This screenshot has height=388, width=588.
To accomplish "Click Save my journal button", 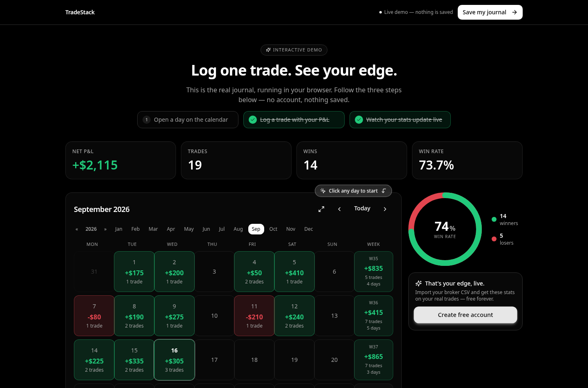I will click(x=490, y=12).
